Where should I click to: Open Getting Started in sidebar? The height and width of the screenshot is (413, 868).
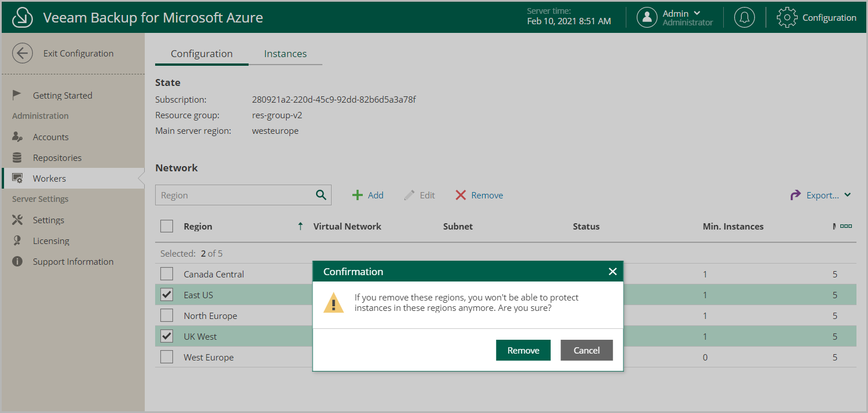point(62,95)
